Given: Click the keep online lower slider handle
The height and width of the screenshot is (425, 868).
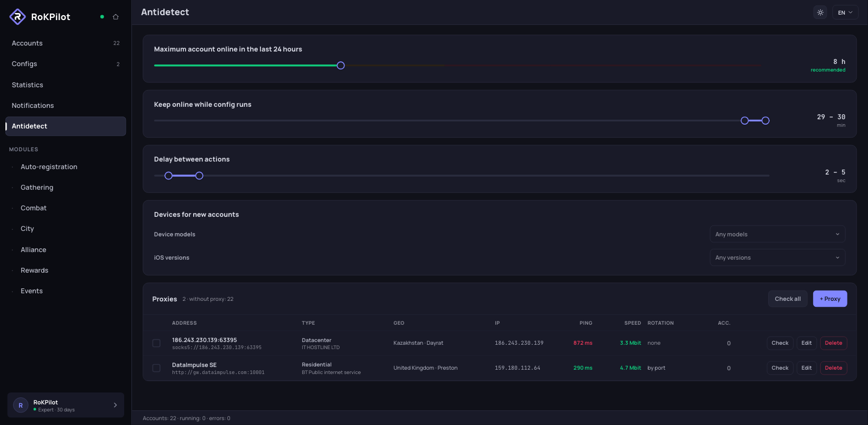Looking at the screenshot, I should pyautogui.click(x=745, y=121).
